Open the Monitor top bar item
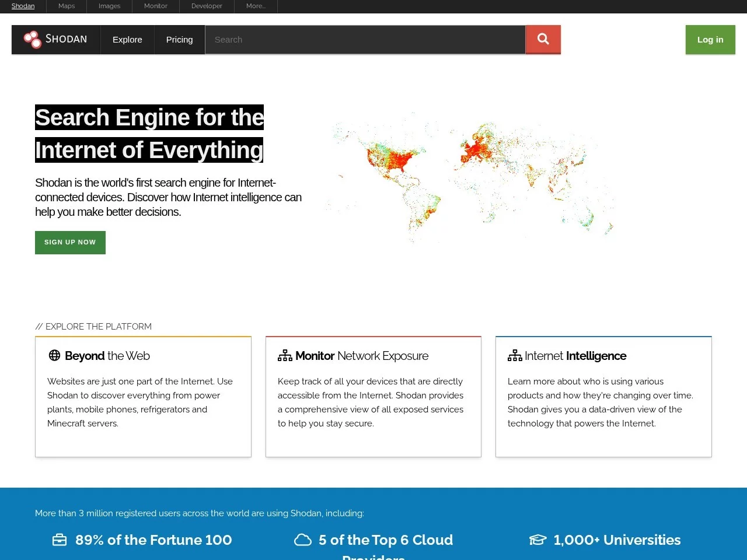Image resolution: width=747 pixels, height=560 pixels. pos(156,6)
